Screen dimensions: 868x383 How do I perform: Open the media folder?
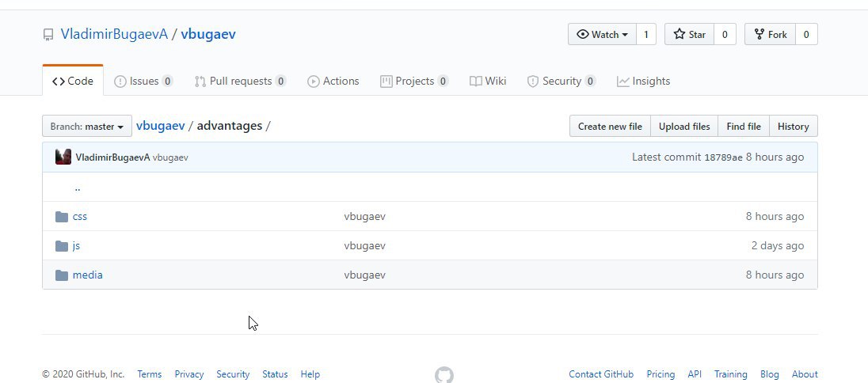87,275
